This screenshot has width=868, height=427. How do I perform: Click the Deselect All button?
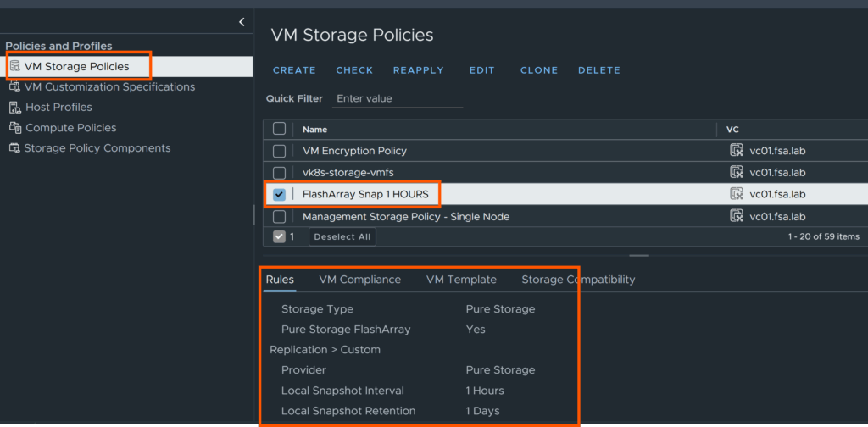point(342,237)
